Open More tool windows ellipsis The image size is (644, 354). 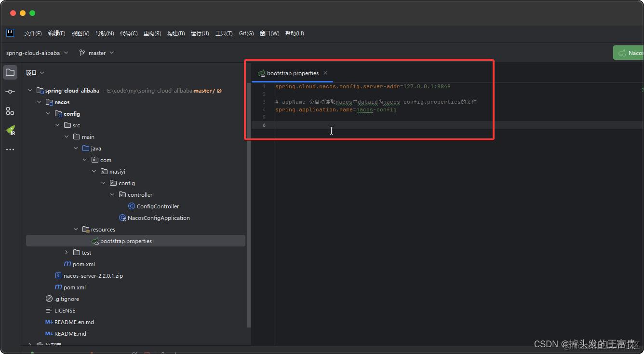tap(10, 150)
